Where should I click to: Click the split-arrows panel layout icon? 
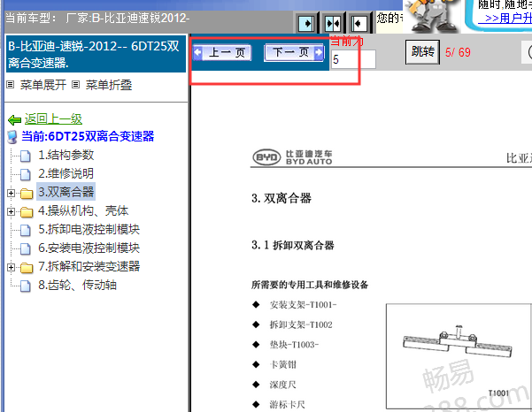(333, 23)
